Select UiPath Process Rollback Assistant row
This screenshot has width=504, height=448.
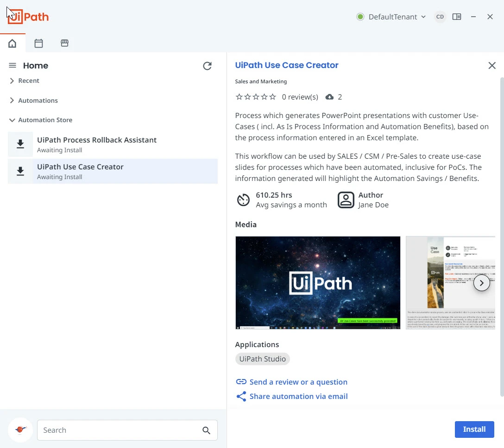113,144
